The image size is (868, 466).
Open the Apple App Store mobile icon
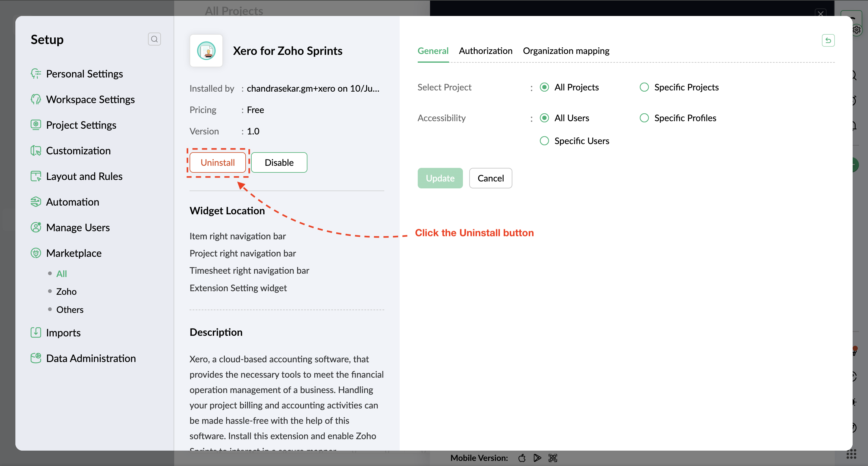point(522,458)
